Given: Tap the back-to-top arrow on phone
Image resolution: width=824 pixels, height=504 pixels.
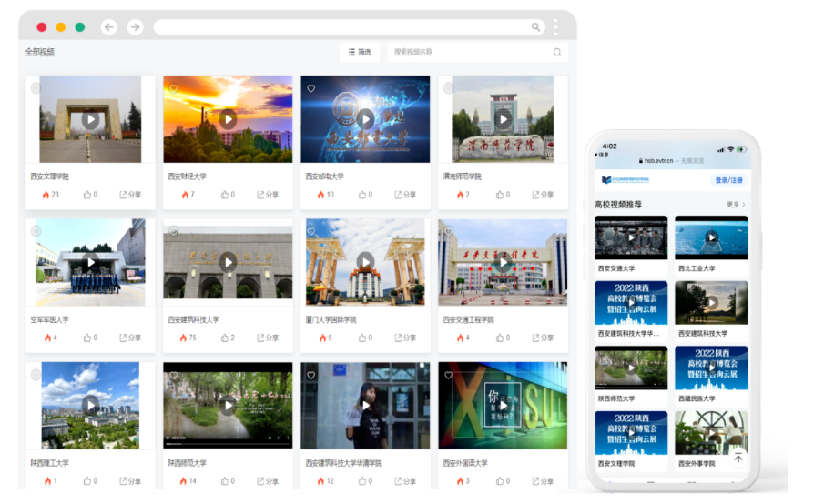Looking at the screenshot, I should tap(738, 459).
